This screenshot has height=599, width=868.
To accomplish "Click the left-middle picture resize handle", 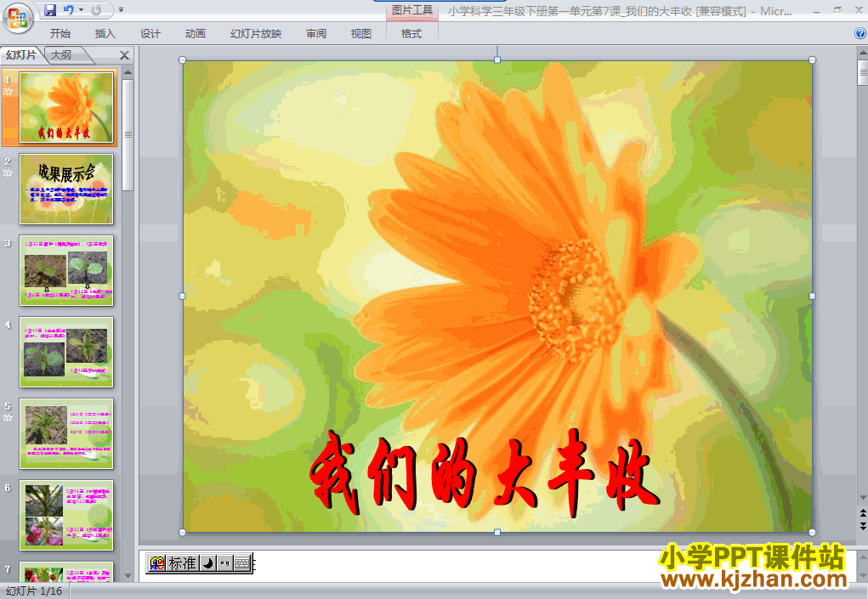I will point(183,296).
